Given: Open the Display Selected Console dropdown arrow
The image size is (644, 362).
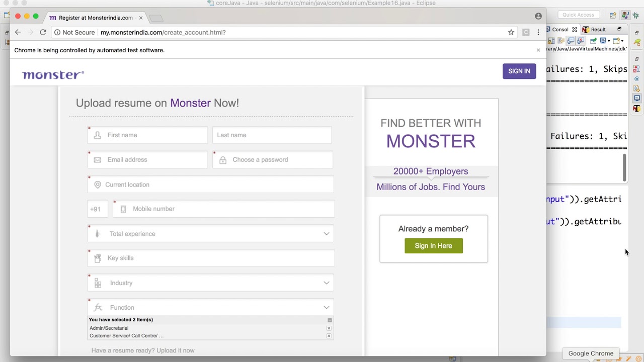Looking at the screenshot, I should click(609, 41).
